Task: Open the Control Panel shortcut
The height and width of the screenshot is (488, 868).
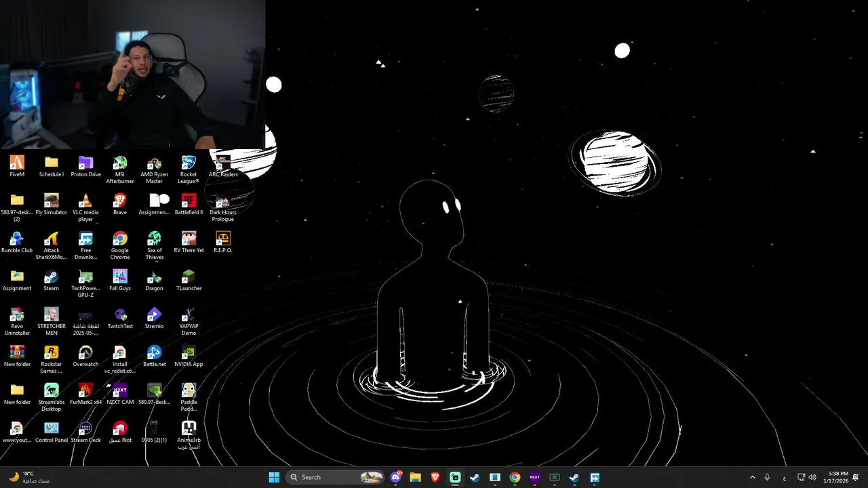Action: pos(52,432)
